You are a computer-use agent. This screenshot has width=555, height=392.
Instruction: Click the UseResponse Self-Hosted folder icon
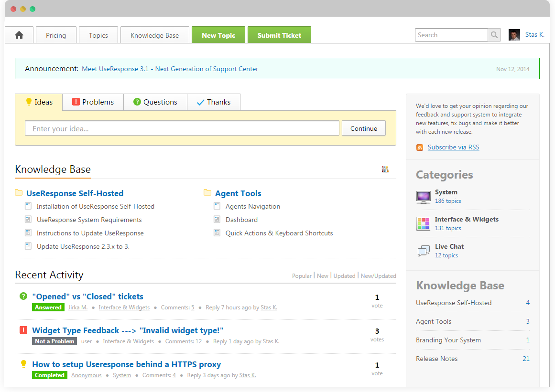(19, 192)
